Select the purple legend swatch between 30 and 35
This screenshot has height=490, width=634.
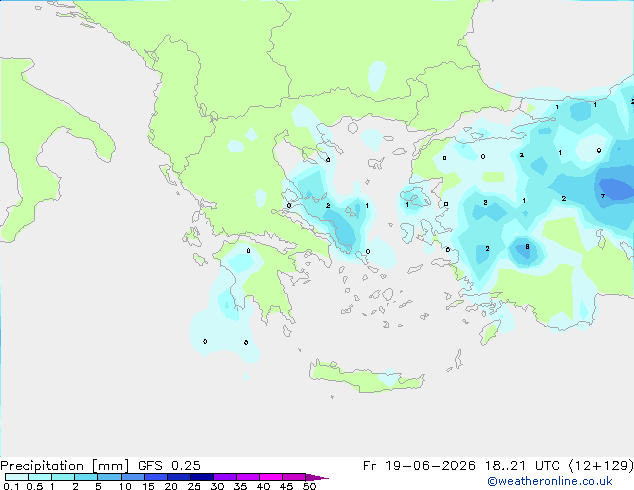click(225, 477)
